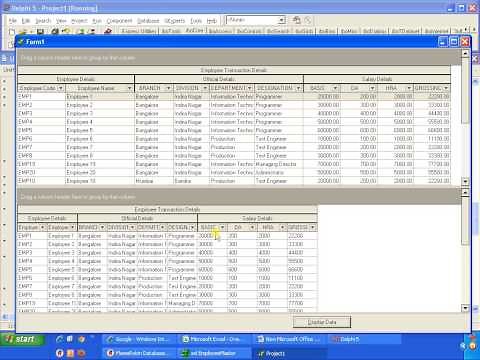Open the Search menu
Image resolution: width=480 pixels, height=360 pixels.
(43, 21)
